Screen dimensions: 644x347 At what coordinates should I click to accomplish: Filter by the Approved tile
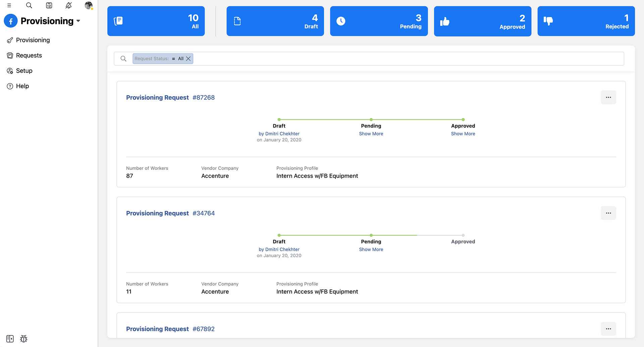coord(482,21)
